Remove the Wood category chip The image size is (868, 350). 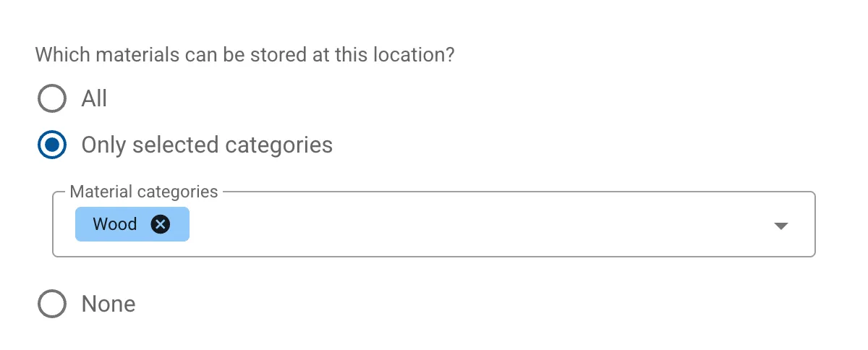click(161, 224)
